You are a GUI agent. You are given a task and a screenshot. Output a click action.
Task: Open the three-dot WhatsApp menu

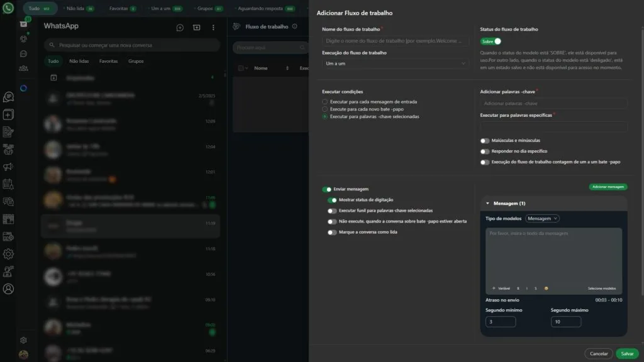point(213,28)
